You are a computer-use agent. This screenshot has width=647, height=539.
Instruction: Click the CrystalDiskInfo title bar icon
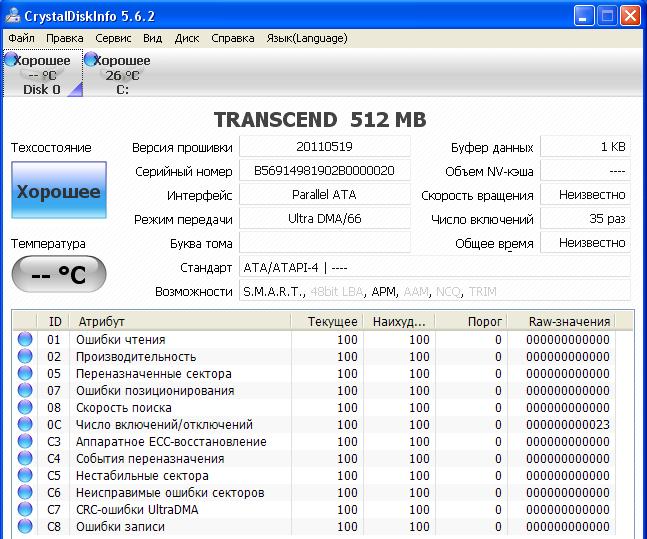[13, 16]
